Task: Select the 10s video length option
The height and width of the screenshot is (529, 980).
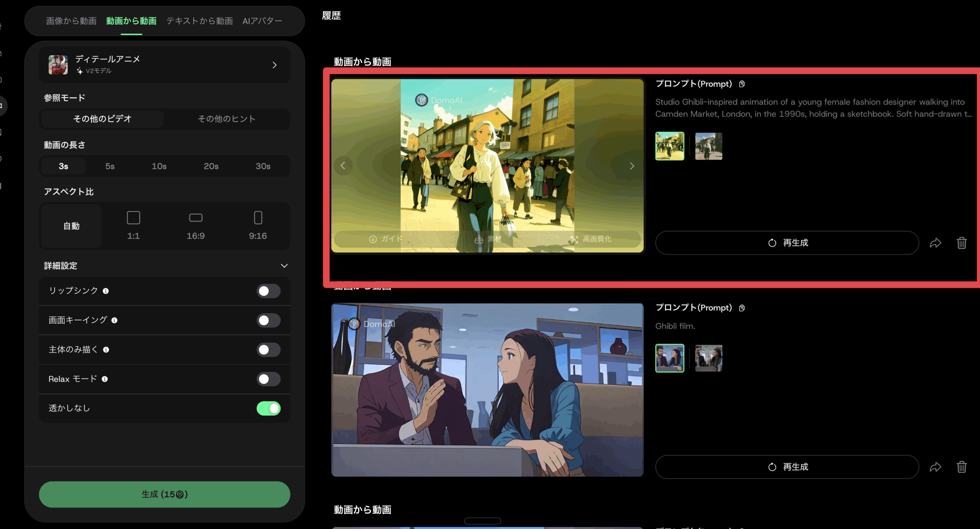Action: click(x=159, y=166)
